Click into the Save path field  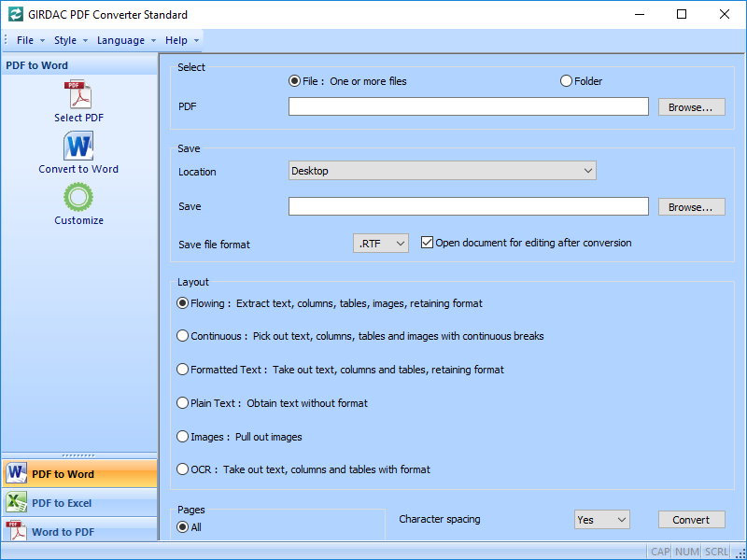[469, 206]
